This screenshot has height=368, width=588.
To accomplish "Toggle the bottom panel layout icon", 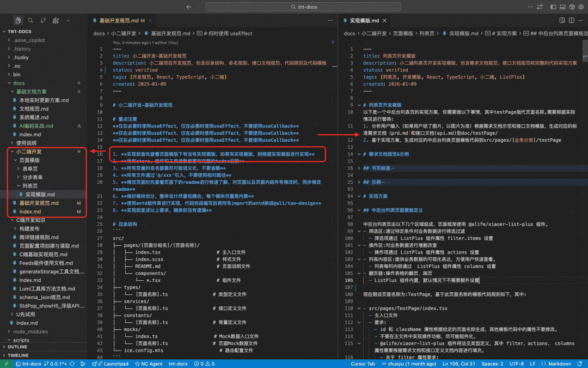I will tap(562, 7).
